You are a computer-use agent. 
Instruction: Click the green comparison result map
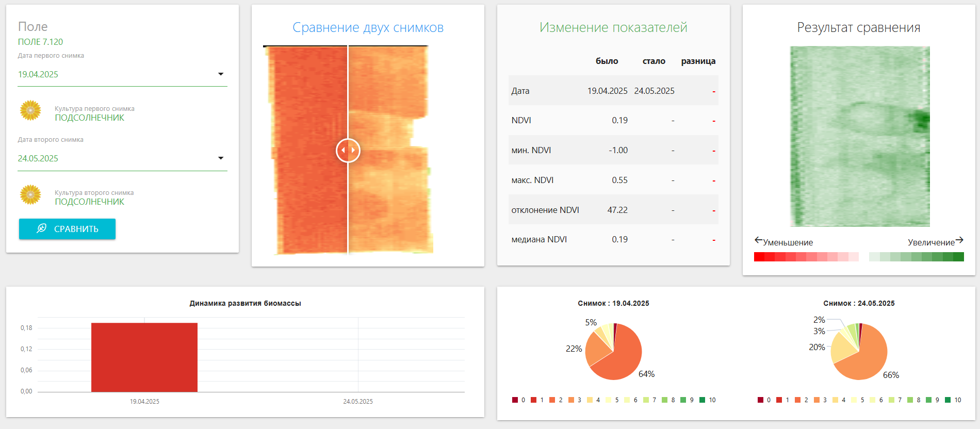coord(860,137)
